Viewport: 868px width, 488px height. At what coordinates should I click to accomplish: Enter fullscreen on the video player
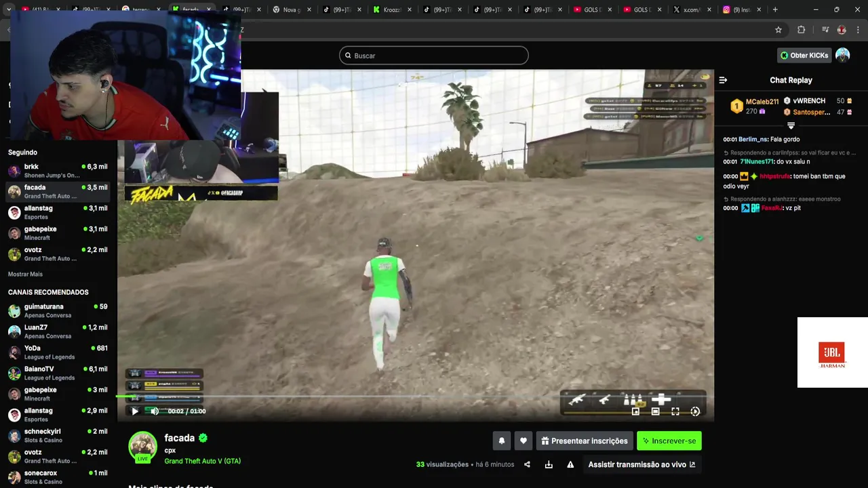[x=675, y=411]
